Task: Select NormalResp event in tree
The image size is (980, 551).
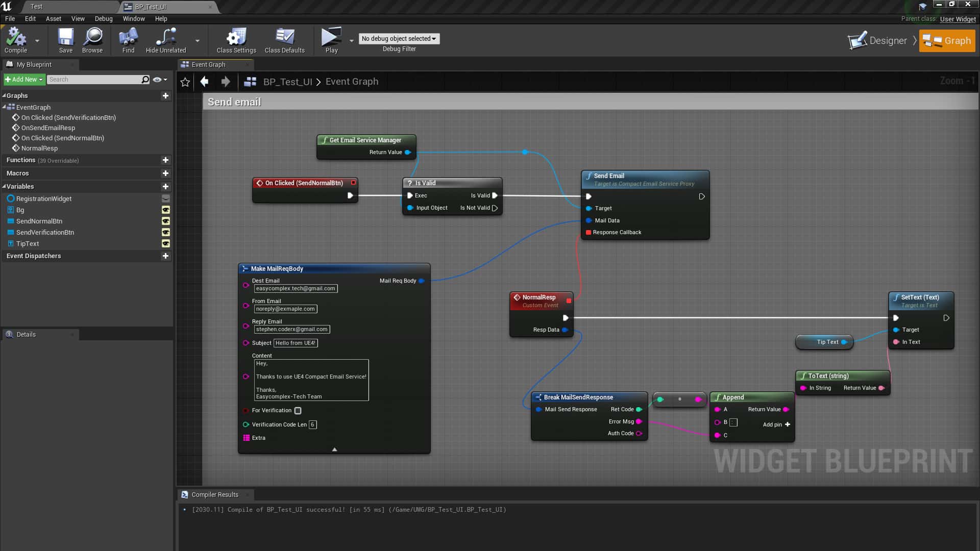Action: tap(39, 148)
